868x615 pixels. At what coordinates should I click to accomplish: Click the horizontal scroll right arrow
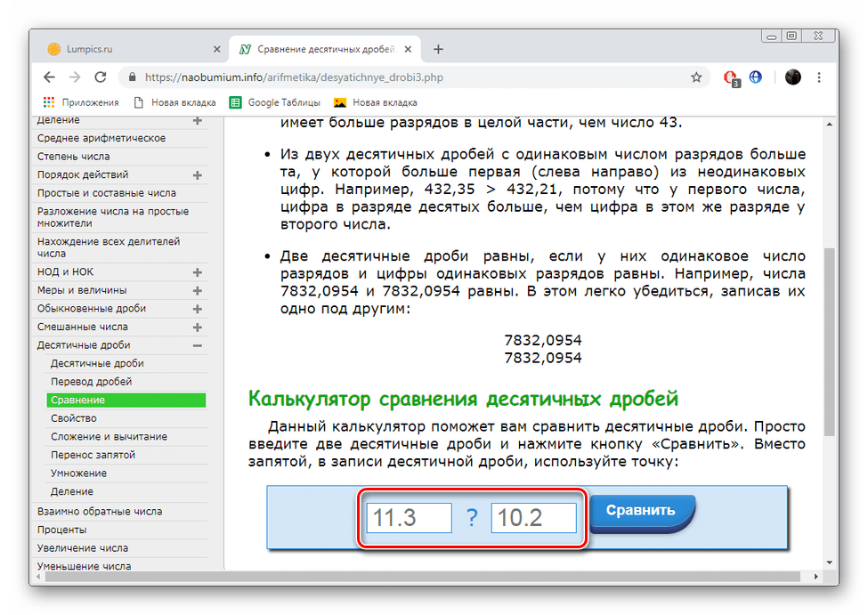click(x=815, y=577)
